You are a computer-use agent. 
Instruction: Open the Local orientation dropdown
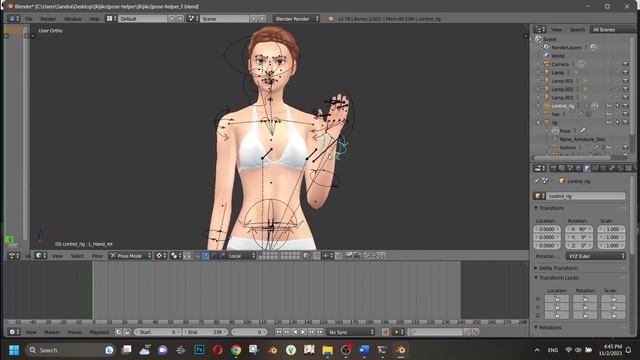coord(241,256)
